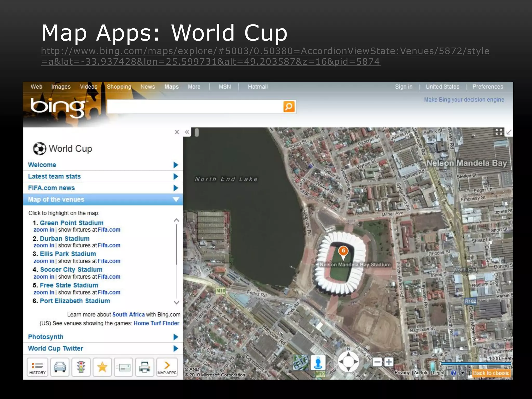Click zoom in under Green Point Stadium
Screen dimensions: 532x399
tap(44, 230)
